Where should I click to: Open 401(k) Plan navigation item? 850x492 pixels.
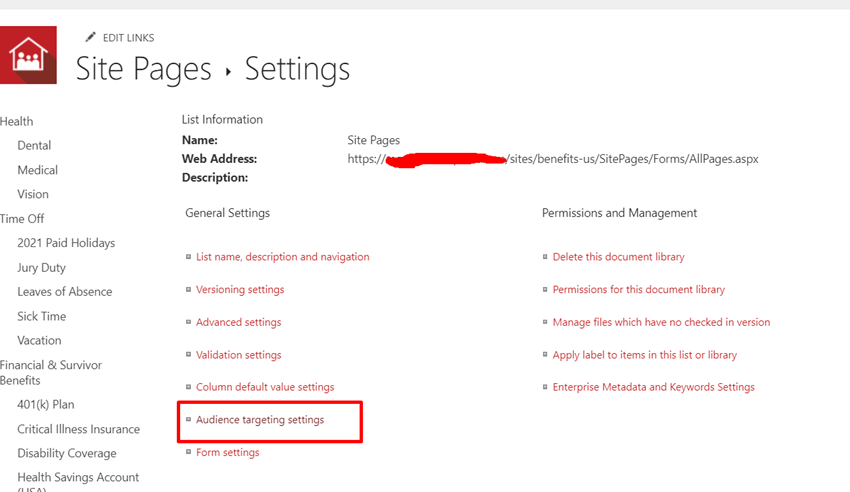coord(45,404)
